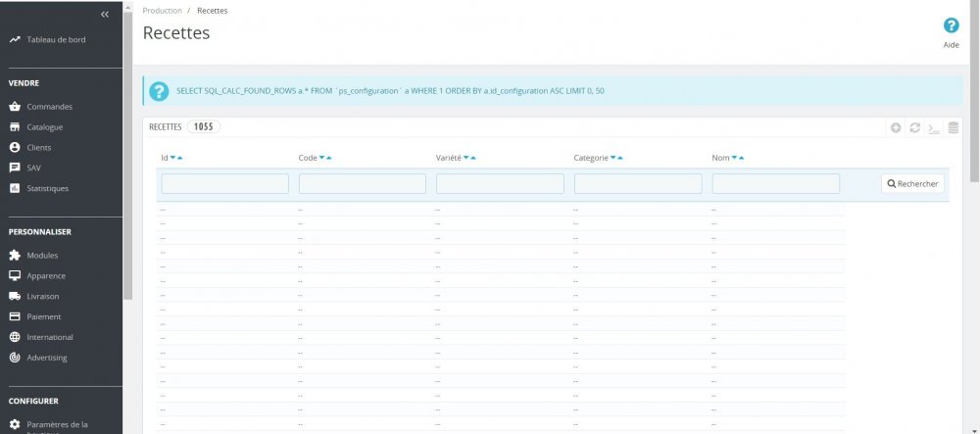Sort Categorie column descending
The image size is (980, 434).
613,158
